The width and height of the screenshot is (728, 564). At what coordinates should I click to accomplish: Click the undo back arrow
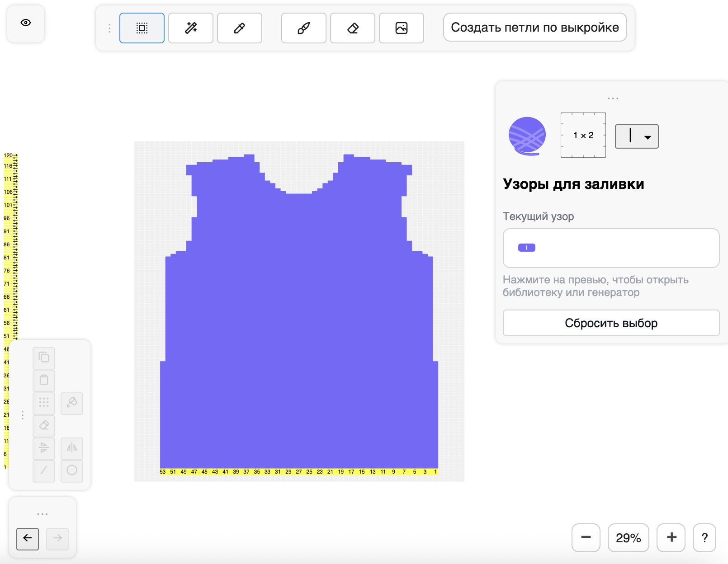28,538
